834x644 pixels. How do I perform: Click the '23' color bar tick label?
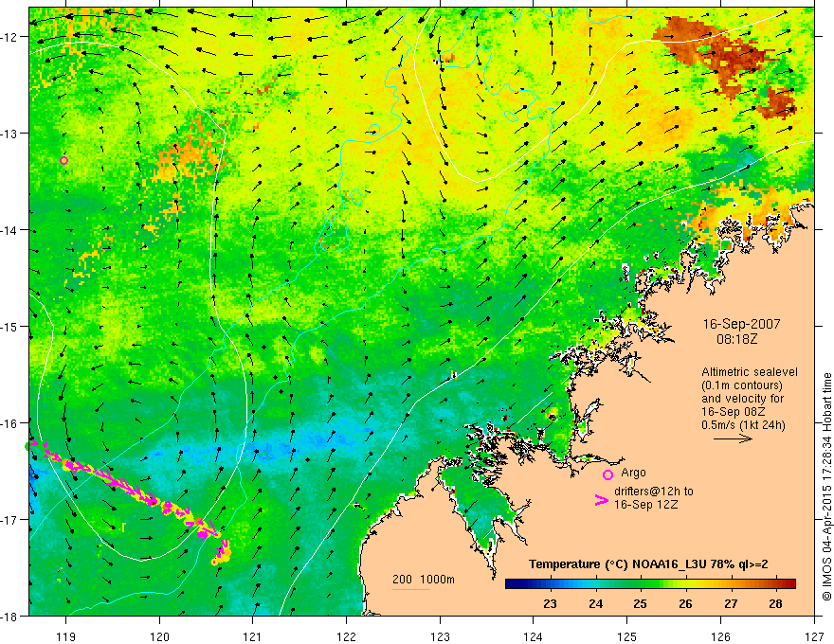pyautogui.click(x=550, y=603)
